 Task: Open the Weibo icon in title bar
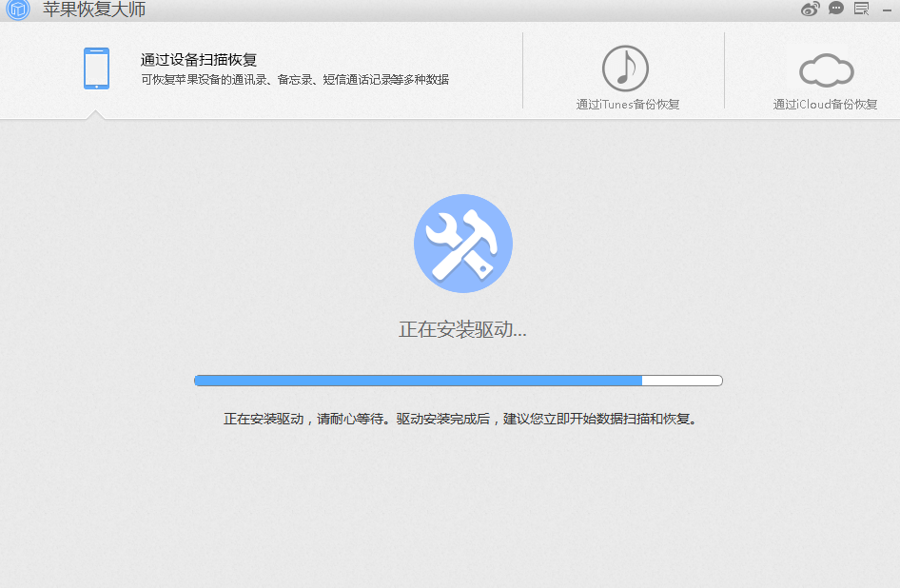pyautogui.click(x=810, y=9)
